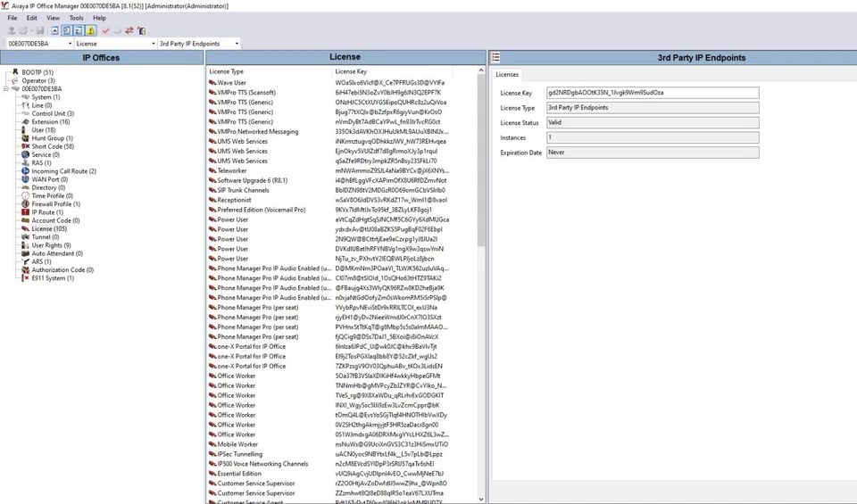Select the SIP Trunk Channels license row
Viewport: 857px width, 504px height.
329,190
